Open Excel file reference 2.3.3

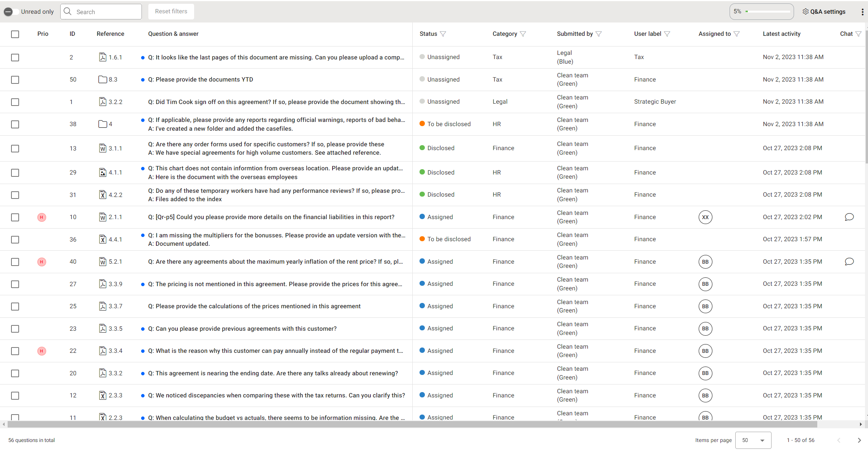110,396
